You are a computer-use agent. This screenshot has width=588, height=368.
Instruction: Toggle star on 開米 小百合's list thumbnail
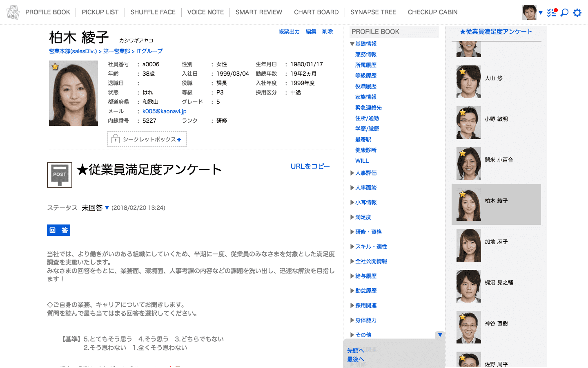pyautogui.click(x=463, y=153)
